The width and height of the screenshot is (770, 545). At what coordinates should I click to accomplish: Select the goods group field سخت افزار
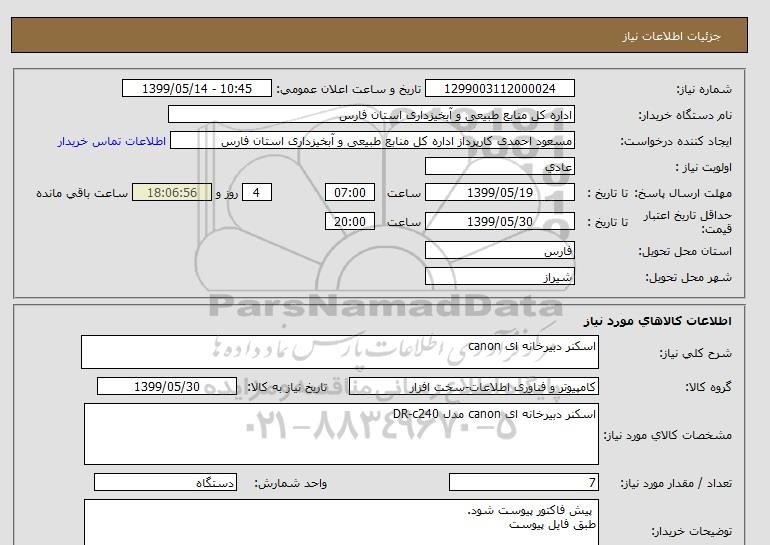(473, 386)
